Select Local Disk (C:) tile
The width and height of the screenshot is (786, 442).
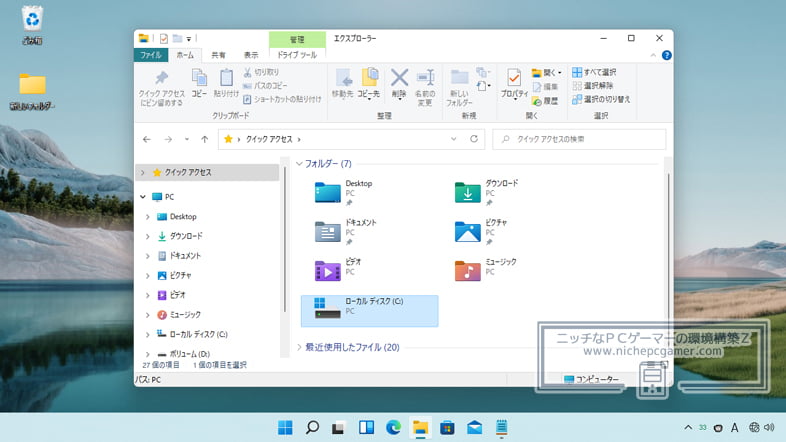tap(369, 311)
